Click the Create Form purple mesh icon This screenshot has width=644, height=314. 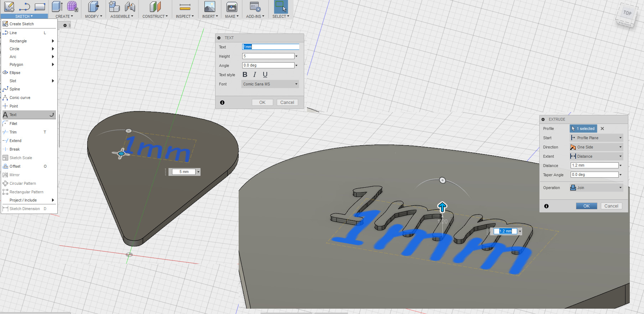click(x=72, y=7)
